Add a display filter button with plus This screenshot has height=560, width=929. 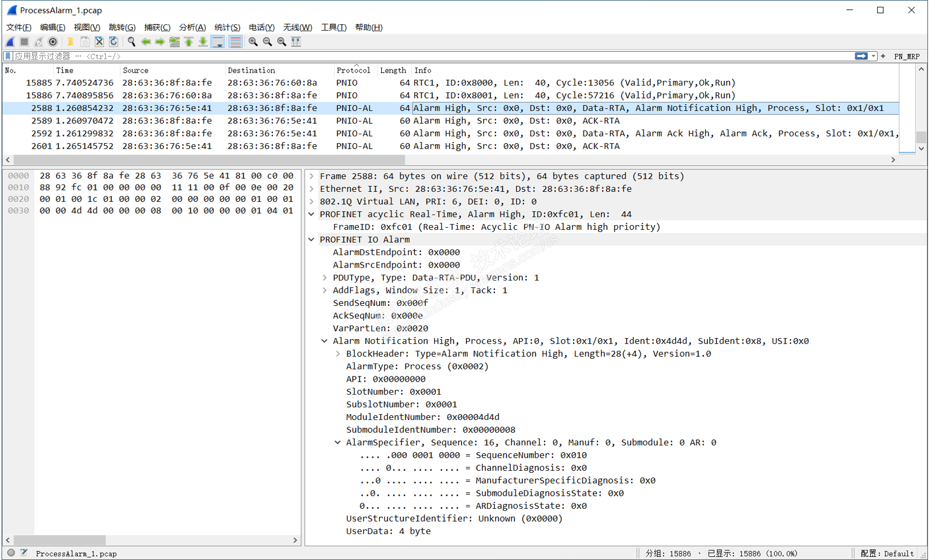pos(883,56)
